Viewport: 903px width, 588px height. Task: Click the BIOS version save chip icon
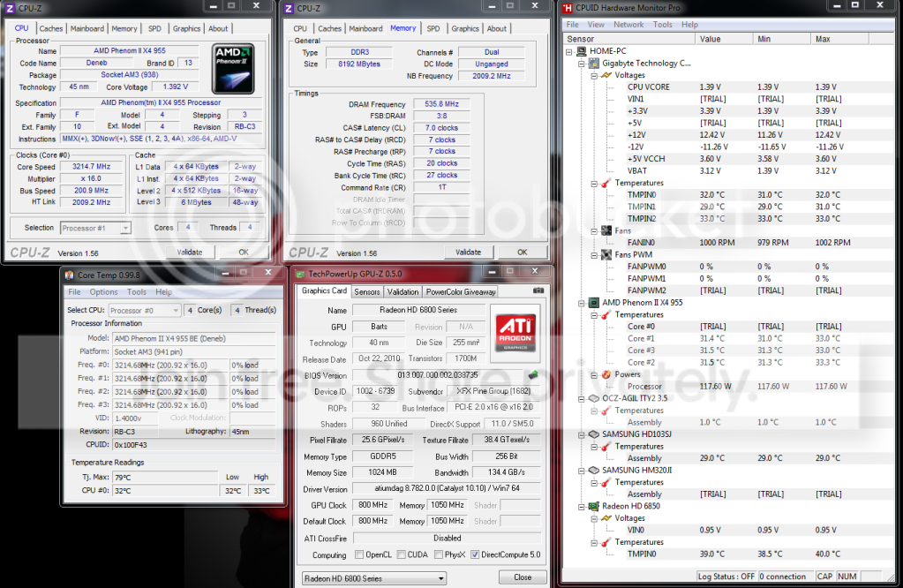(x=533, y=375)
